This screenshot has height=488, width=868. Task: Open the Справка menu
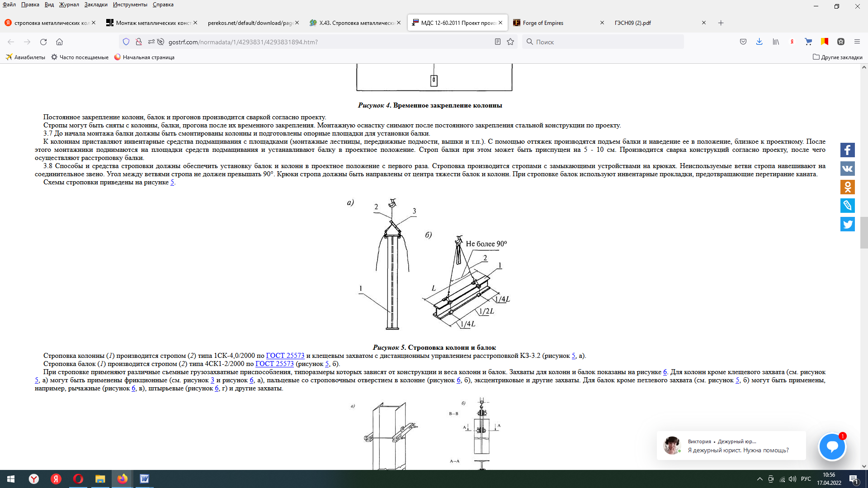click(x=163, y=5)
